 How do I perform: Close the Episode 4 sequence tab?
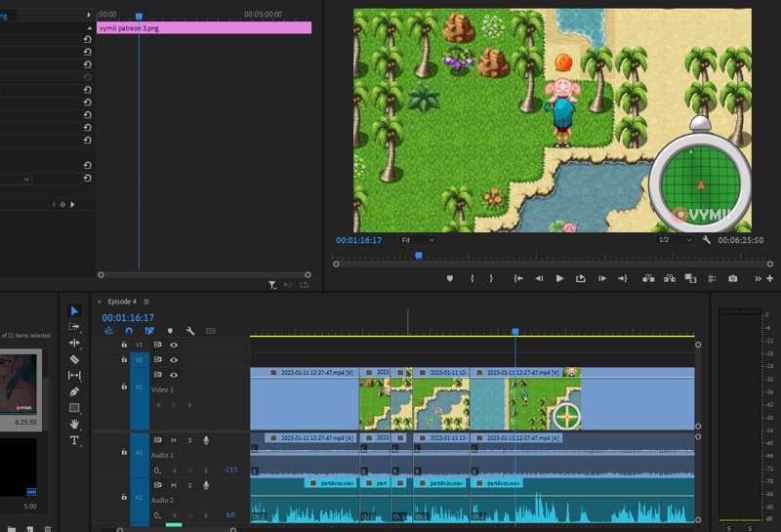coord(100,302)
